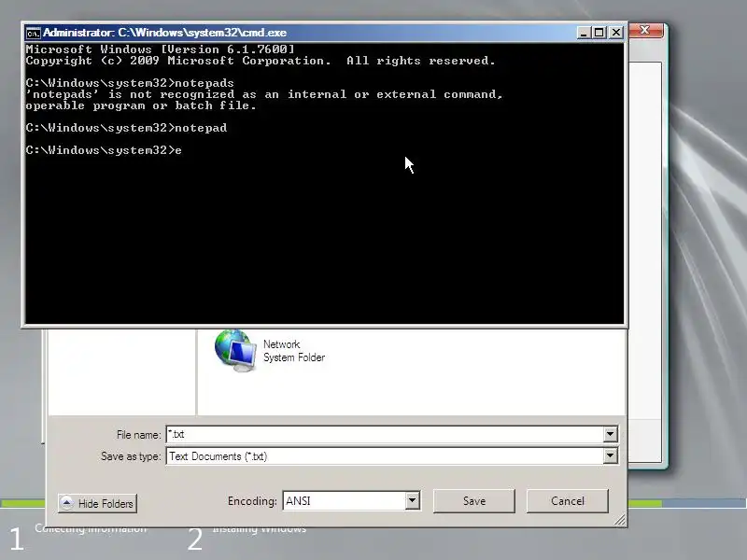Click the 'Encoding:' label
This screenshot has width=747, height=560.
[252, 501]
